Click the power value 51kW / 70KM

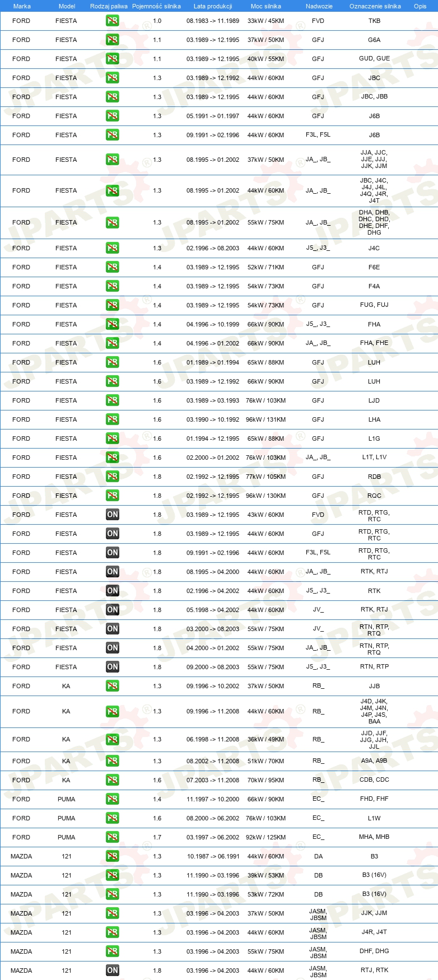[x=266, y=761]
